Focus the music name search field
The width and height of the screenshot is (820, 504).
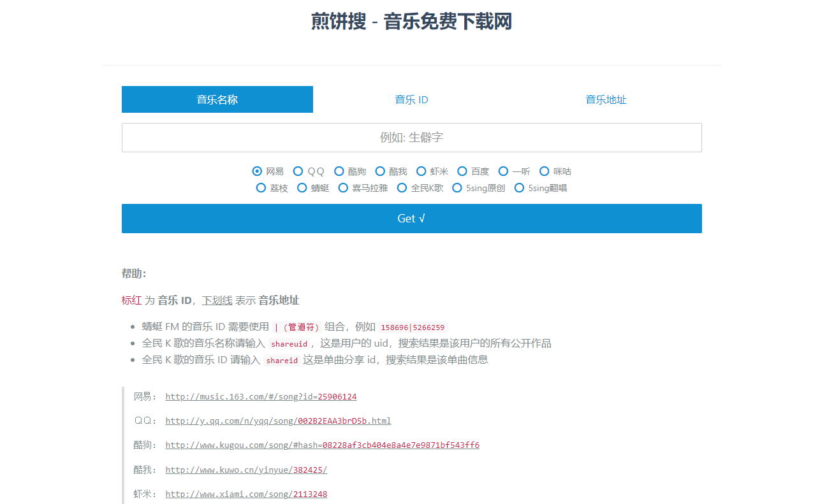[x=411, y=138]
